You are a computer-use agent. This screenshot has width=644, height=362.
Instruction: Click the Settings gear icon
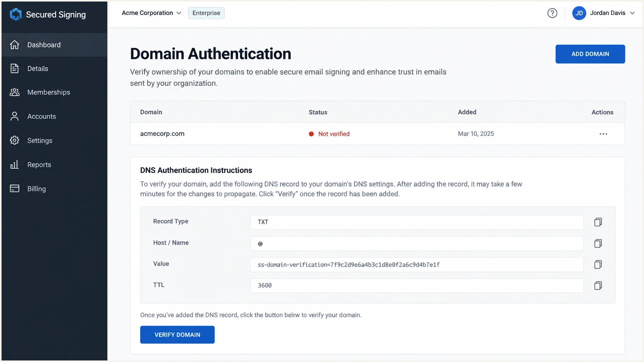15,140
